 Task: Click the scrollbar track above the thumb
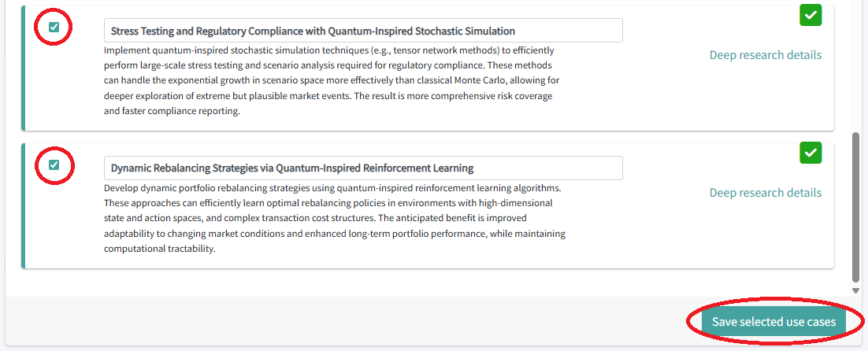tap(856, 63)
